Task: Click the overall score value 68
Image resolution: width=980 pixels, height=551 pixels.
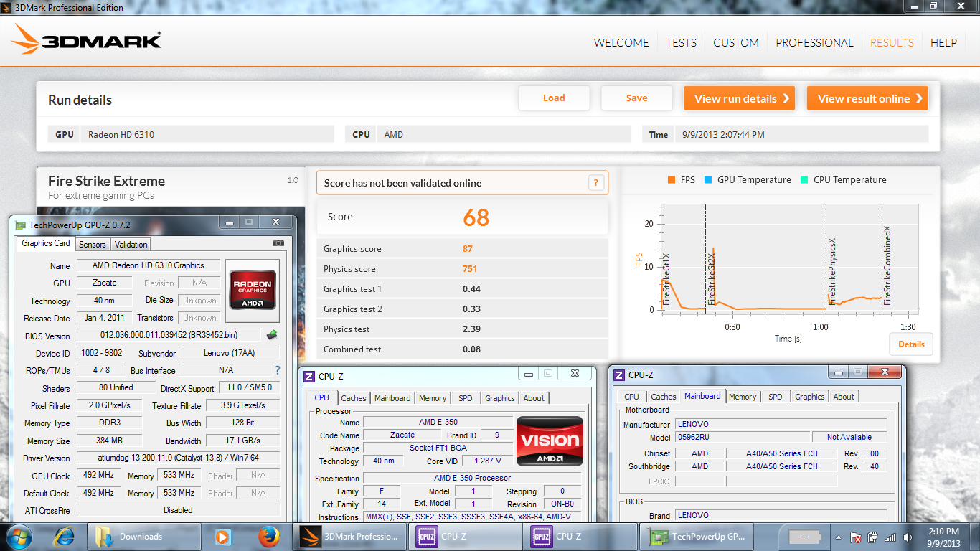Action: coord(476,217)
